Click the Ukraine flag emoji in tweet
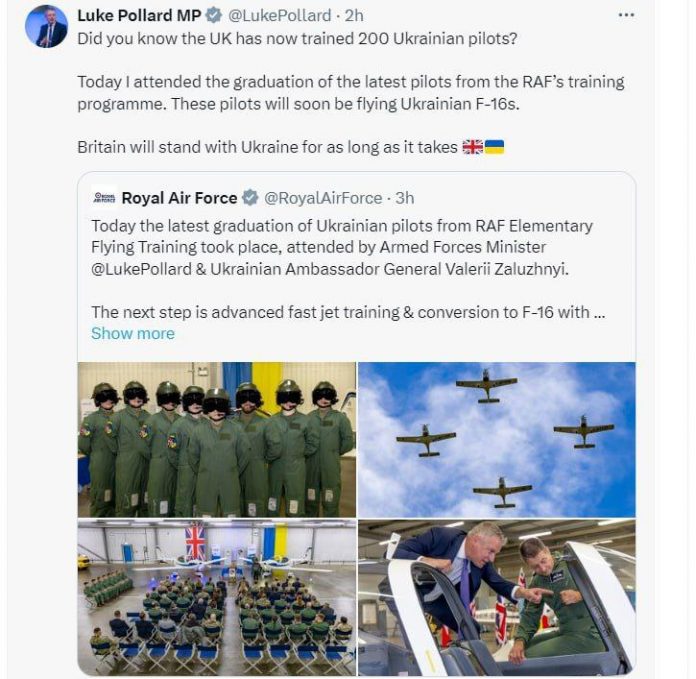Viewport: 696px width, 679px height. pos(494,147)
